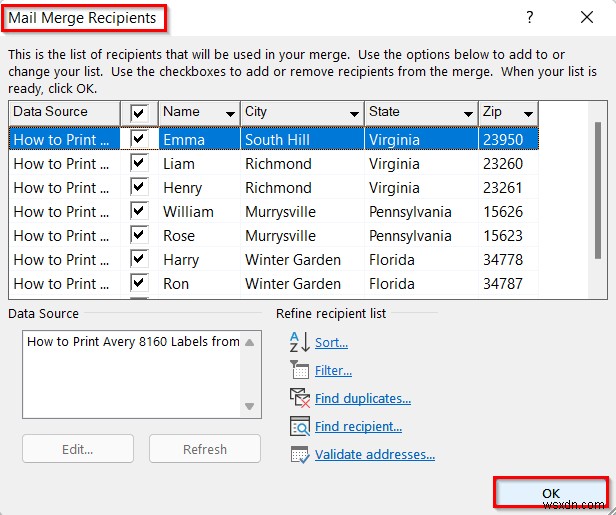Click the recipient list vertical scrollbar
616x515 pixels.
(x=598, y=191)
